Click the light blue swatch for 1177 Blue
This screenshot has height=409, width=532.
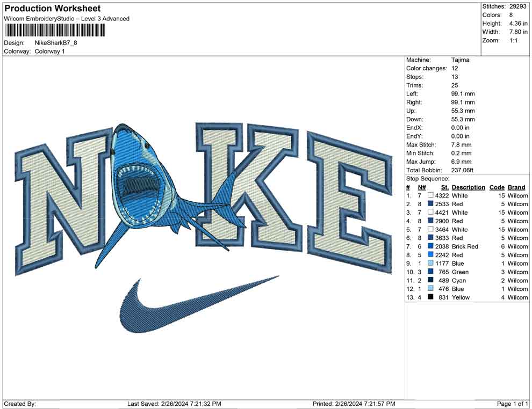pos(430,263)
